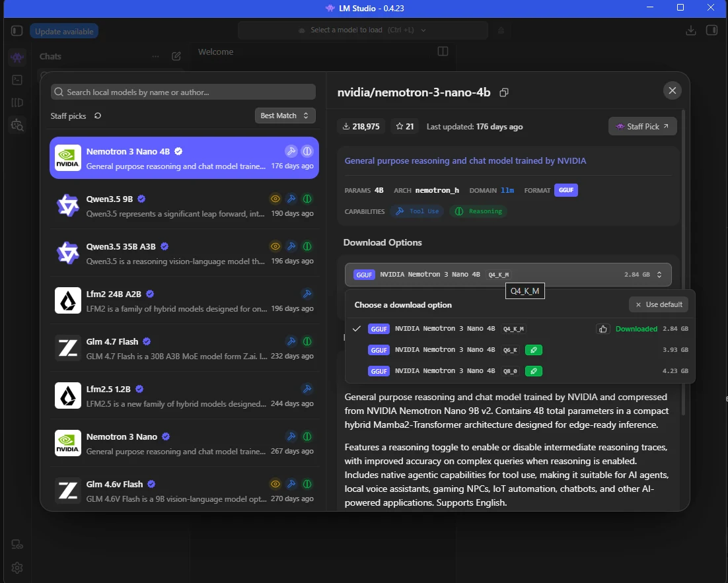Open the local server icon above settings
Viewport: 728px width, 583px height.
[x=17, y=544]
